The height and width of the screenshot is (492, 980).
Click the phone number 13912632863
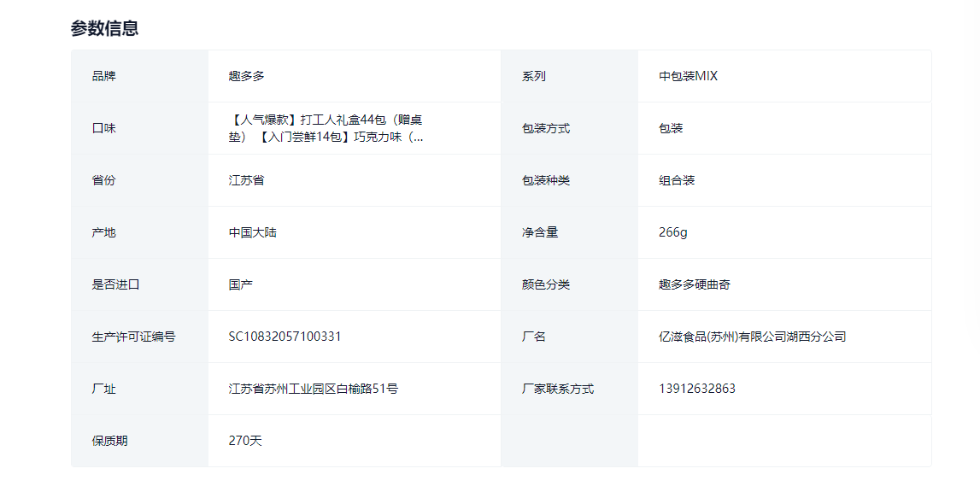697,389
